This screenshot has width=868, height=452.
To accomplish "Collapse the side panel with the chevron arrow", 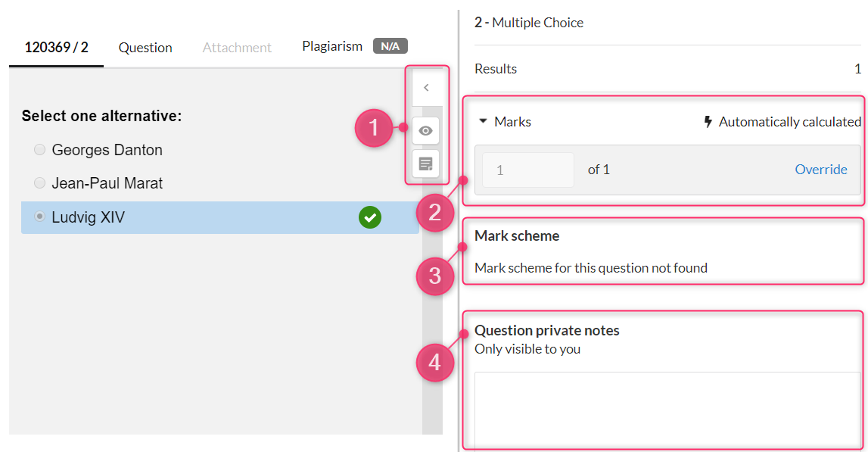I will pyautogui.click(x=426, y=88).
